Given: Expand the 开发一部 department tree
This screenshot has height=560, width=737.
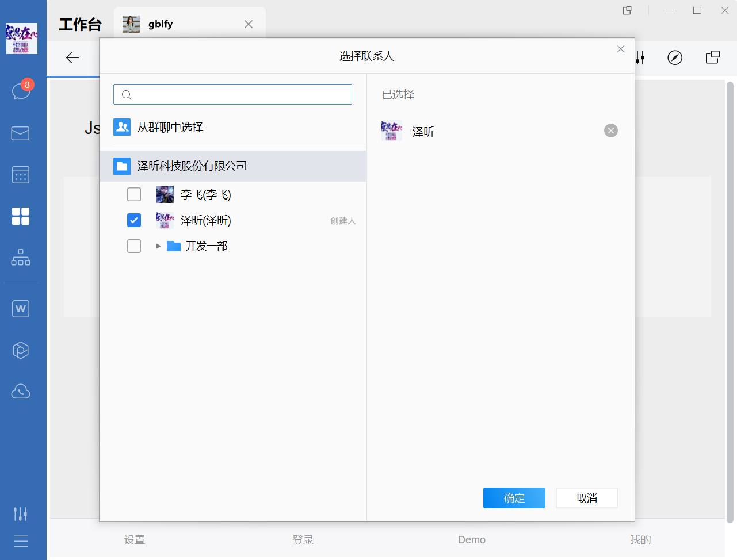Looking at the screenshot, I should [x=158, y=246].
